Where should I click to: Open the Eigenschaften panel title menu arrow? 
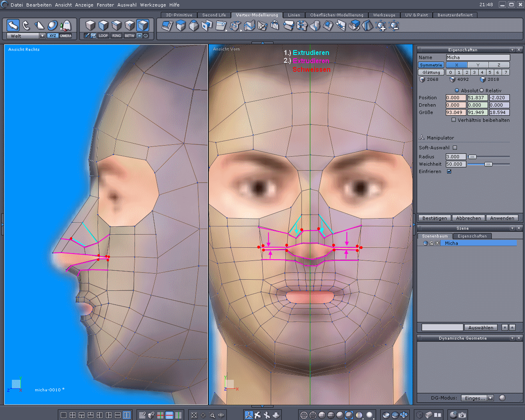click(x=512, y=50)
